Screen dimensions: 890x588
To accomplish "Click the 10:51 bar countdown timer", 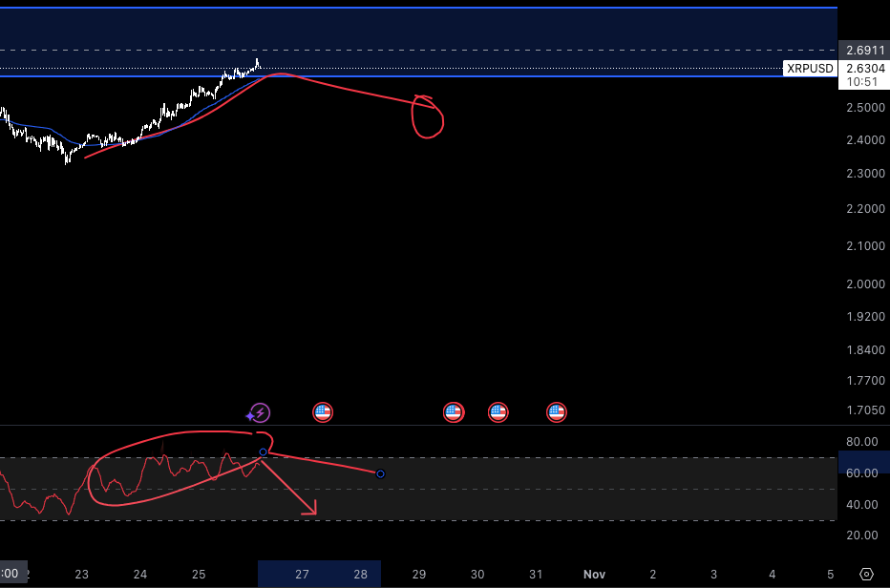I will point(861,82).
